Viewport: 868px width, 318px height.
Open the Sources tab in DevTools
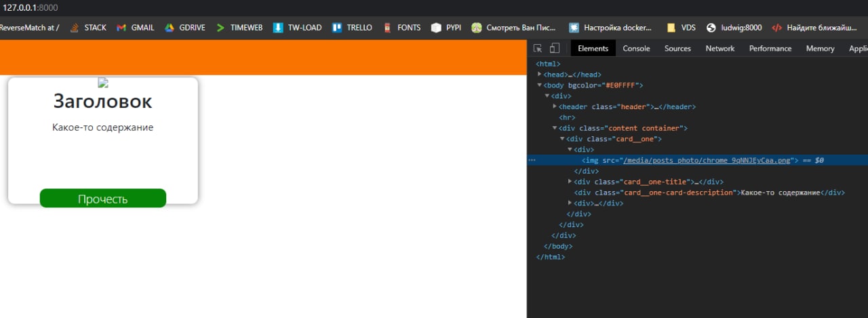pos(677,48)
